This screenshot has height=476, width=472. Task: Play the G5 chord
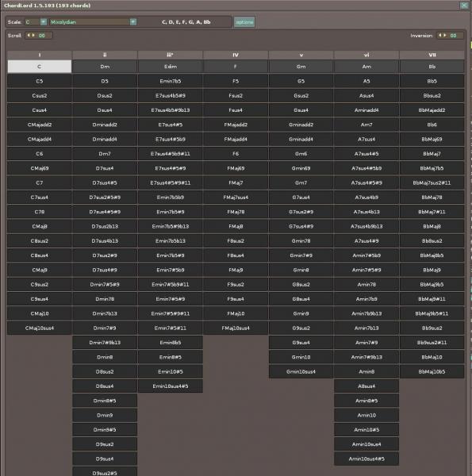click(x=301, y=81)
